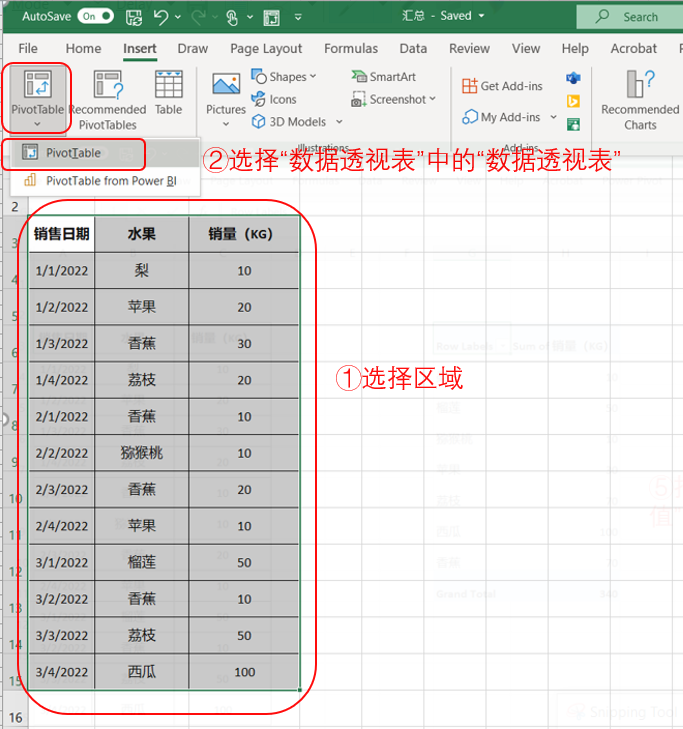
Task: Open the Page Layout tab
Action: pyautogui.click(x=266, y=48)
